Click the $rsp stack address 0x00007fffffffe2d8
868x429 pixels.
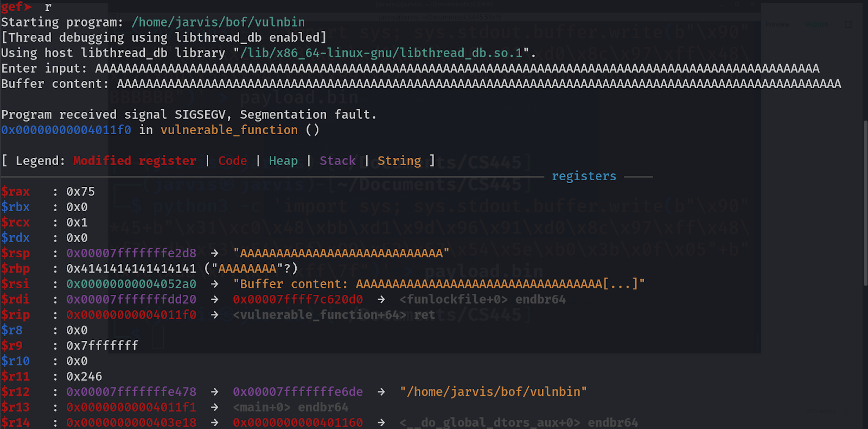(131, 253)
